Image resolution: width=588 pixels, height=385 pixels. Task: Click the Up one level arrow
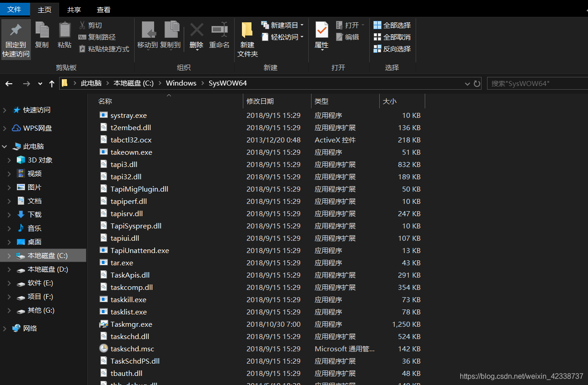pos(51,84)
